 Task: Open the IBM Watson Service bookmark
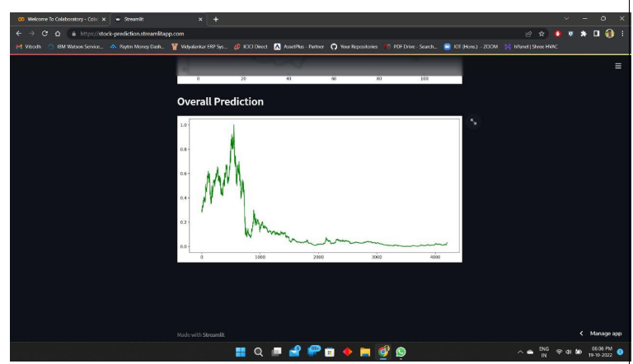[x=76, y=47]
